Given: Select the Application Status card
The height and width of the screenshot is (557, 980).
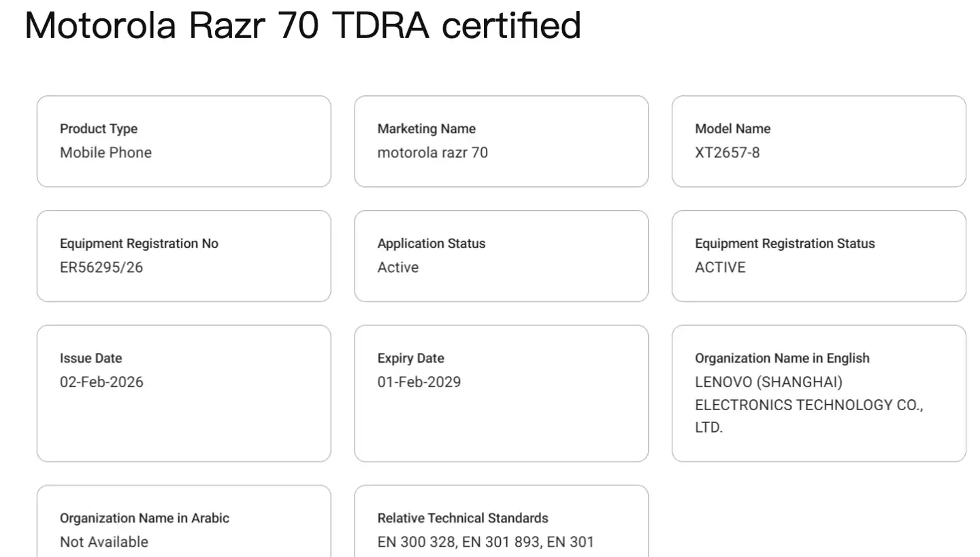Looking at the screenshot, I should coord(501,256).
